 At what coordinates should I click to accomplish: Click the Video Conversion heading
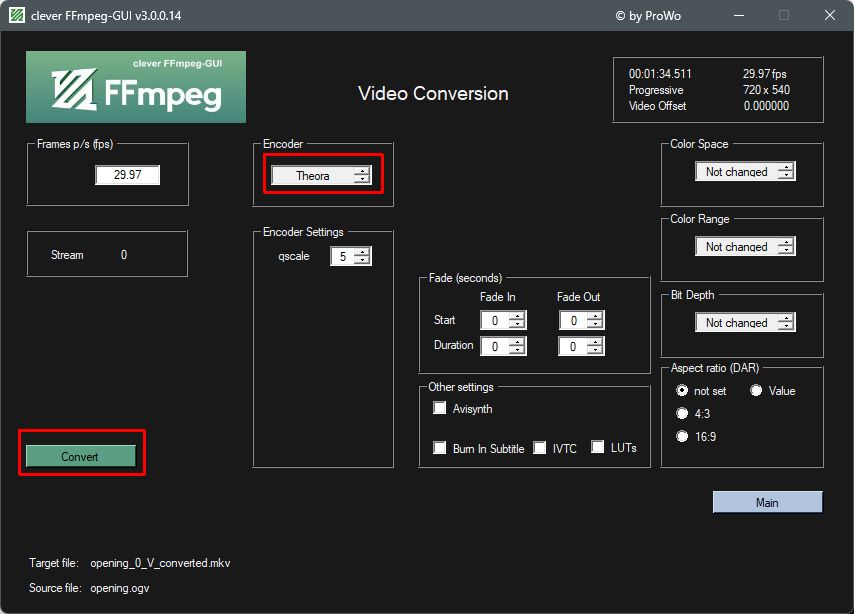tap(434, 94)
